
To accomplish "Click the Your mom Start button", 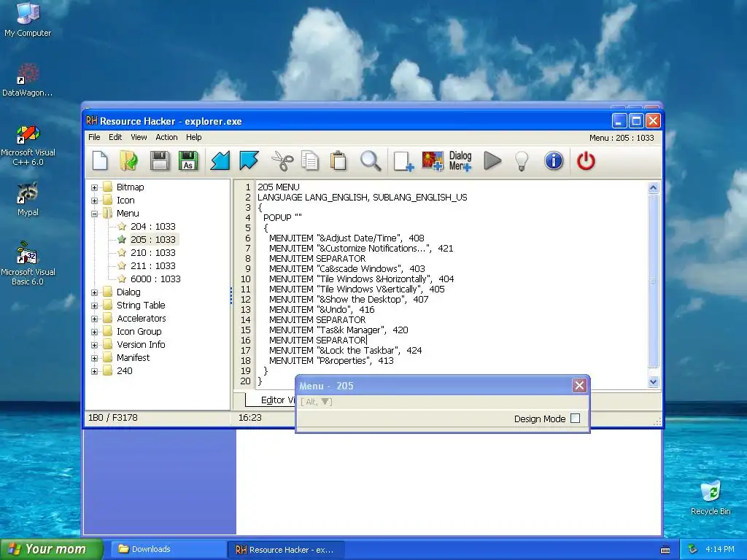I will coord(51,549).
